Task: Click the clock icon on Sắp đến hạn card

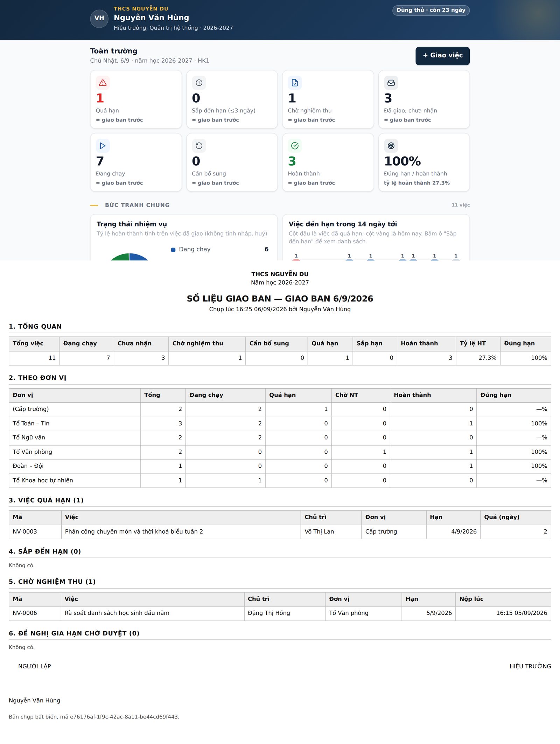Action: tap(199, 83)
